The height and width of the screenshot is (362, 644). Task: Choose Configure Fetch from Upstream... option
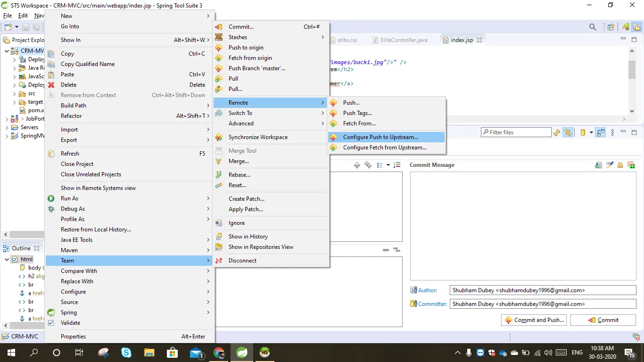click(387, 148)
